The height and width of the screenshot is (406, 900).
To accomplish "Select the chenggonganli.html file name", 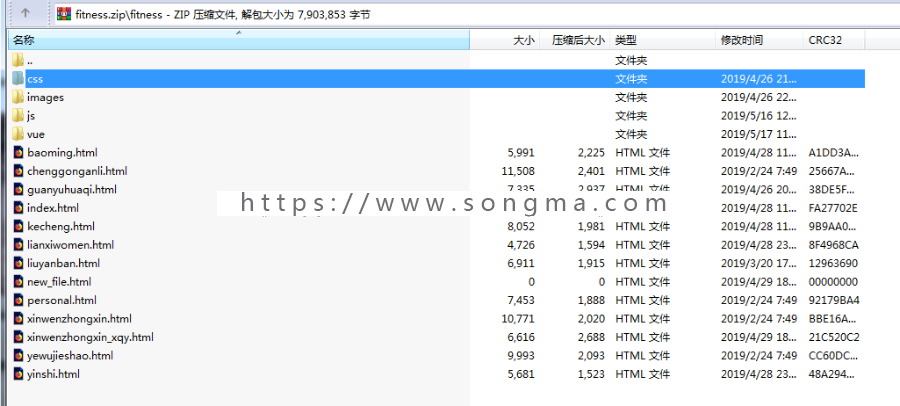I will coord(77,171).
